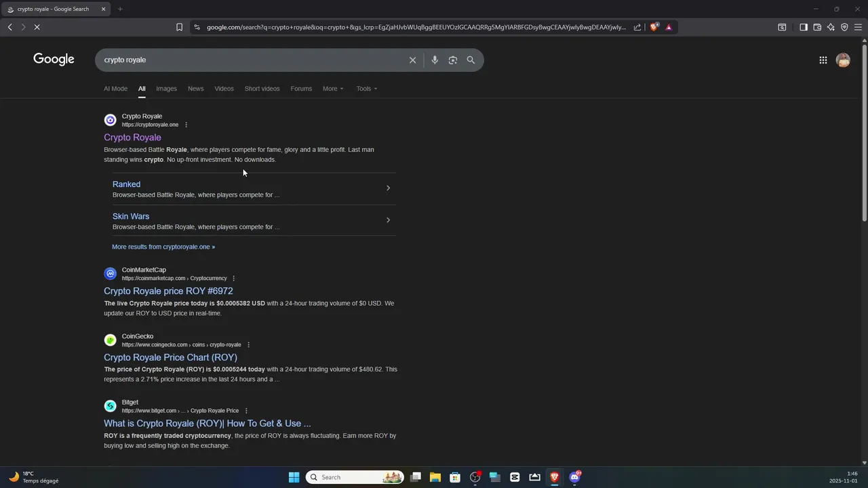Open the Ranked sitelink
This screenshot has height=488, width=868.
[126, 184]
